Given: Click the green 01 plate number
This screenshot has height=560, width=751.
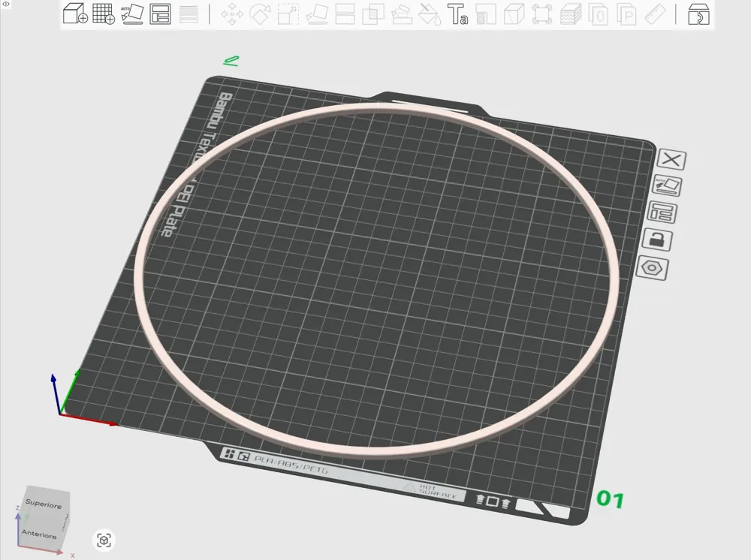Looking at the screenshot, I should pos(610,500).
